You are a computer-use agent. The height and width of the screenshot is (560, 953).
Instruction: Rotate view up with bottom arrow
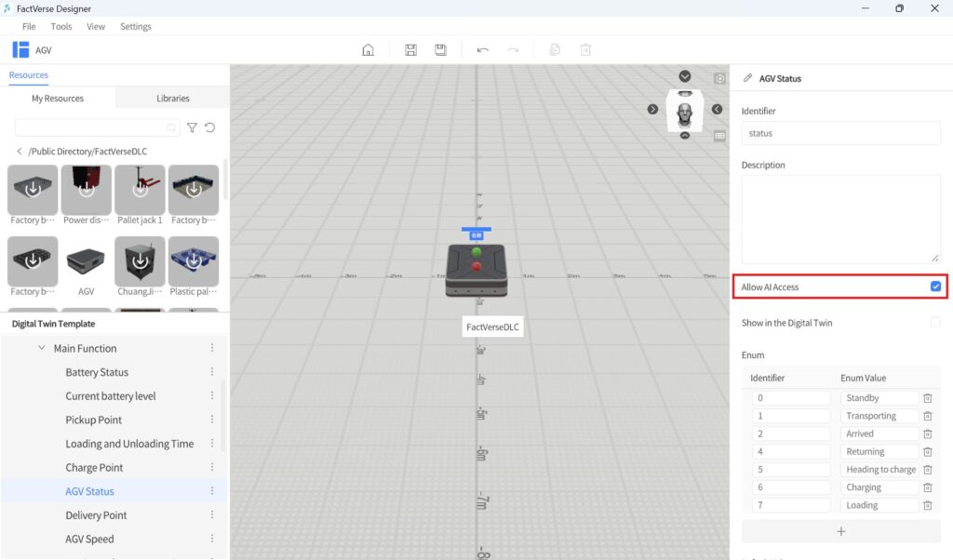point(685,136)
